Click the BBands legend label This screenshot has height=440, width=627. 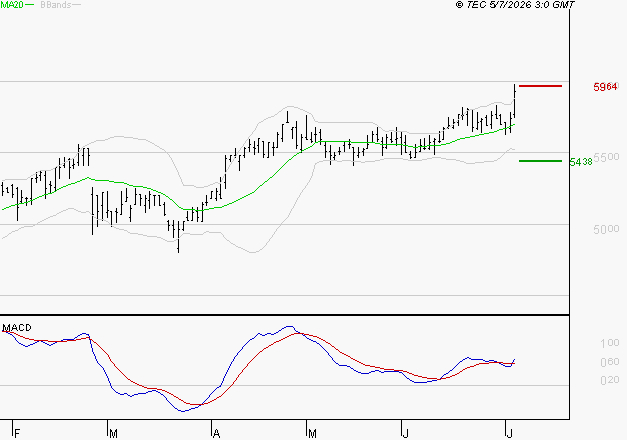56,5
